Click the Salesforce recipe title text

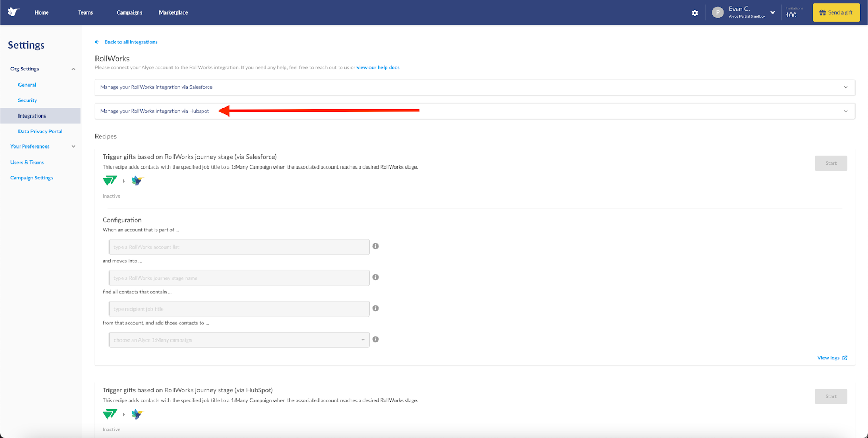coord(189,157)
